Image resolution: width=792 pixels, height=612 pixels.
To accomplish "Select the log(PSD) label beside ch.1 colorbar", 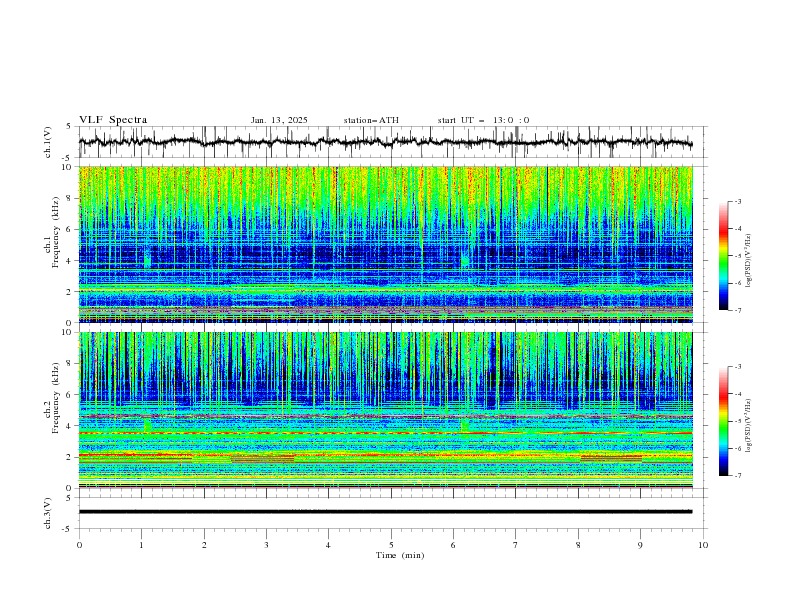I will click(749, 261).
